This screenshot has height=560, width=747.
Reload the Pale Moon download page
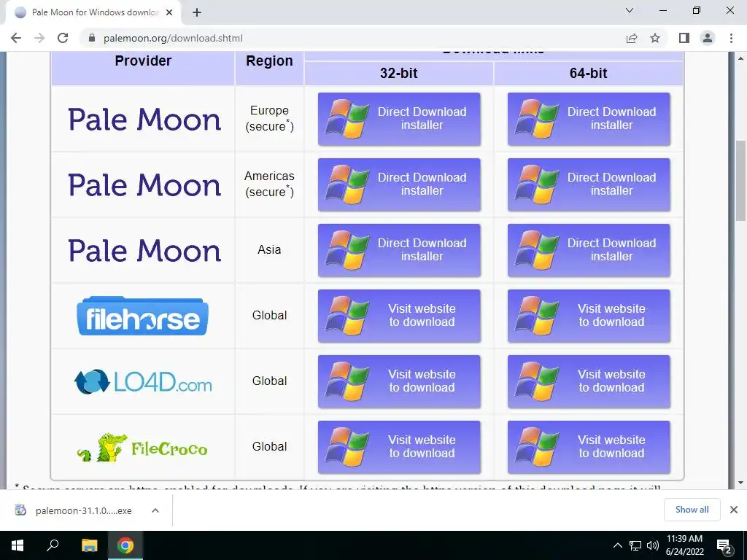(63, 38)
